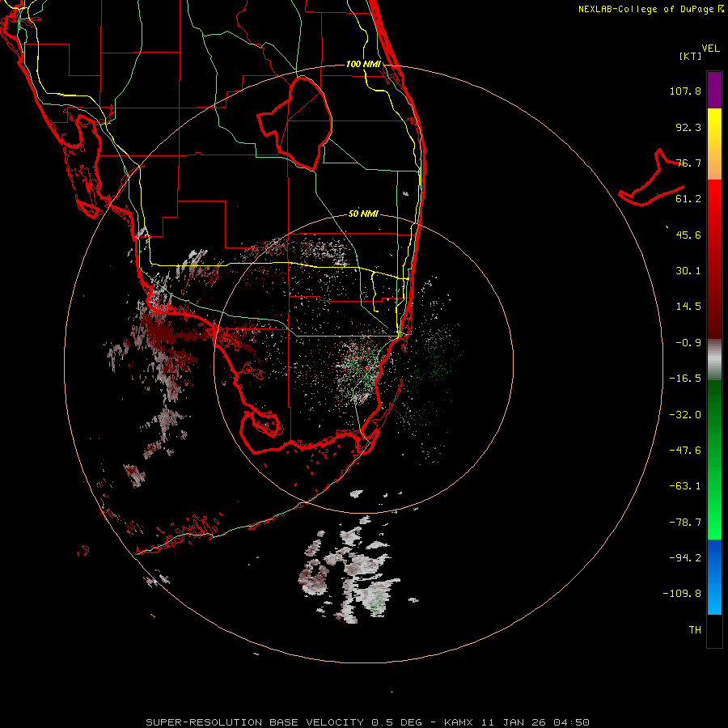The height and width of the screenshot is (728, 728).
Task: Click the TH label on the legend
Action: click(x=695, y=630)
